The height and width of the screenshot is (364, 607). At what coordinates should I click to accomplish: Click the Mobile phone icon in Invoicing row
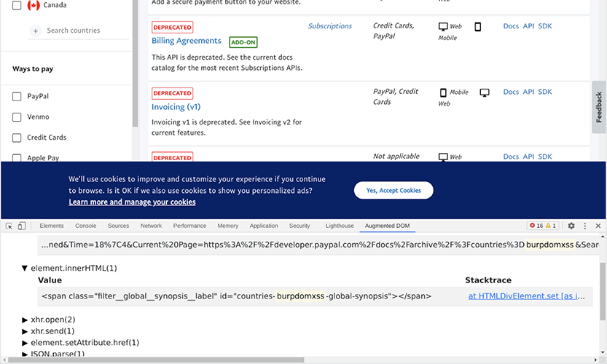pyautogui.click(x=443, y=92)
